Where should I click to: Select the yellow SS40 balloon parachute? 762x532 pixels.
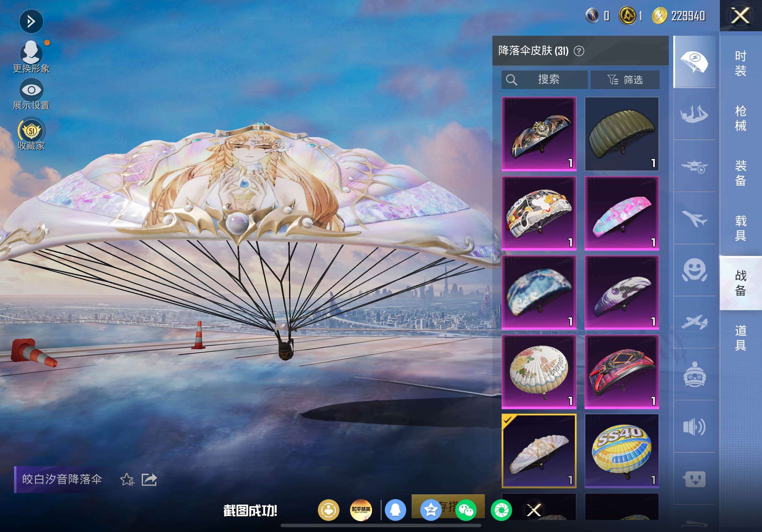[x=622, y=451]
